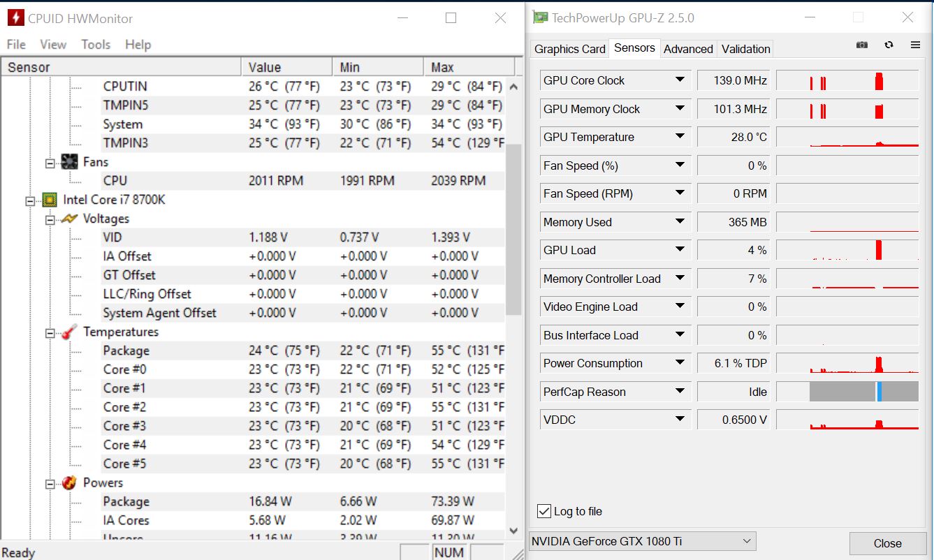Click the Temperatures thermometer icon
Screen dimensions: 934x560
point(69,332)
